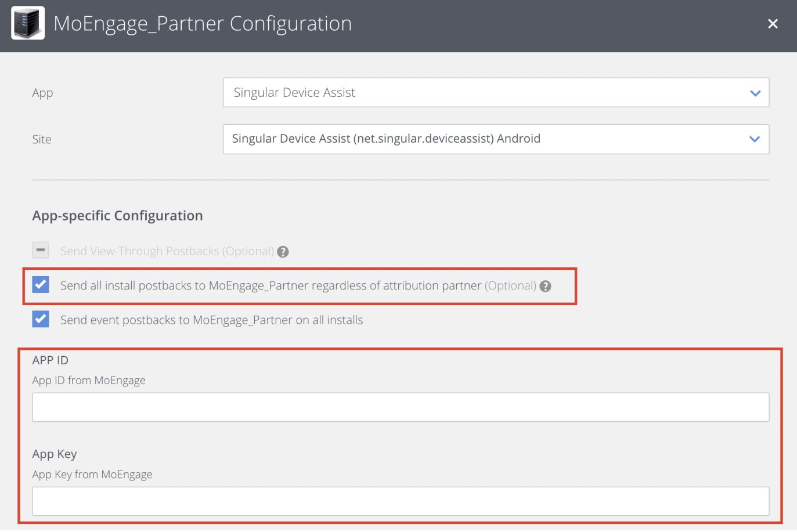Click the chevron icon on the App dropdown
This screenshot has height=532, width=797.
click(755, 92)
